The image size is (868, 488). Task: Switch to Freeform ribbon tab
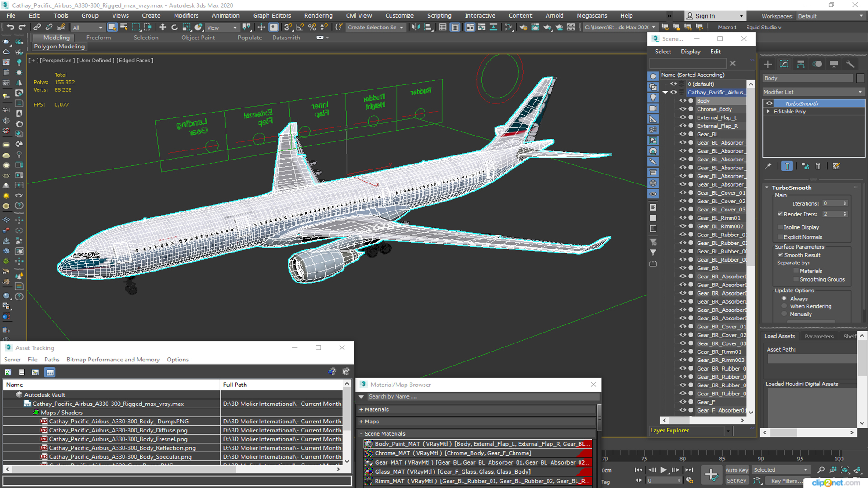98,38
